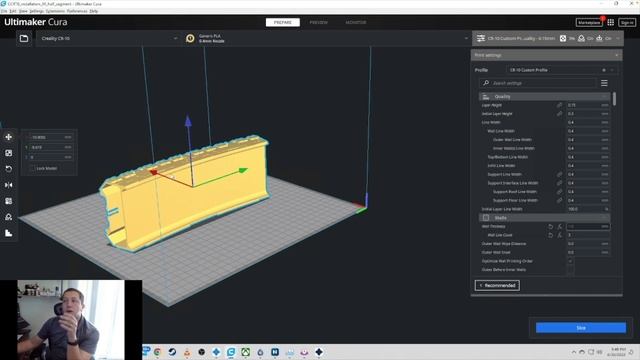The height and width of the screenshot is (360, 640).
Task: Click formula icon beside Wall Thickness
Action: pyautogui.click(x=560, y=227)
